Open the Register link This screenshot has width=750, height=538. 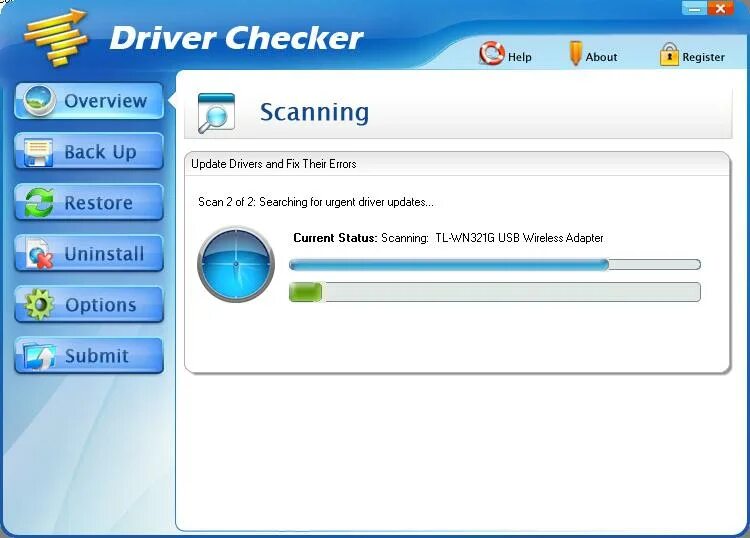[703, 57]
